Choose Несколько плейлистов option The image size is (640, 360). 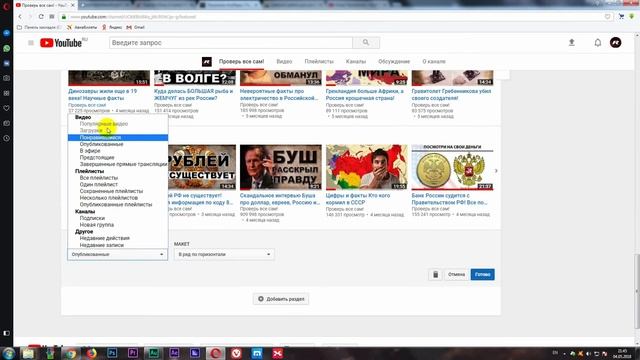click(x=109, y=198)
